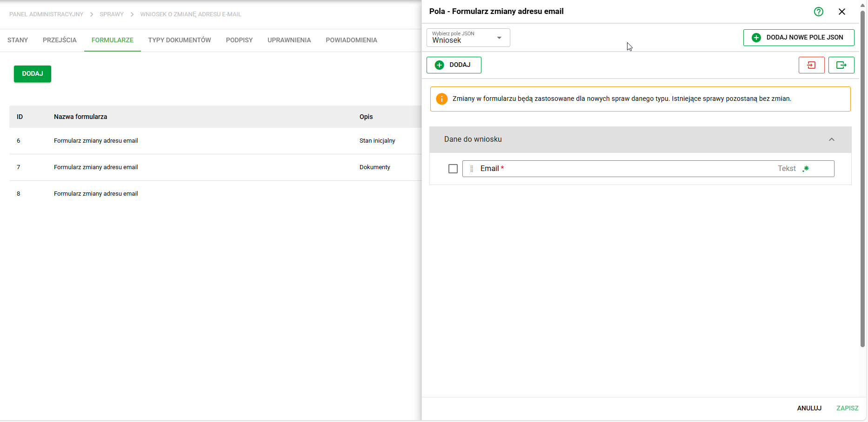Click the green export fields icon

(x=841, y=65)
